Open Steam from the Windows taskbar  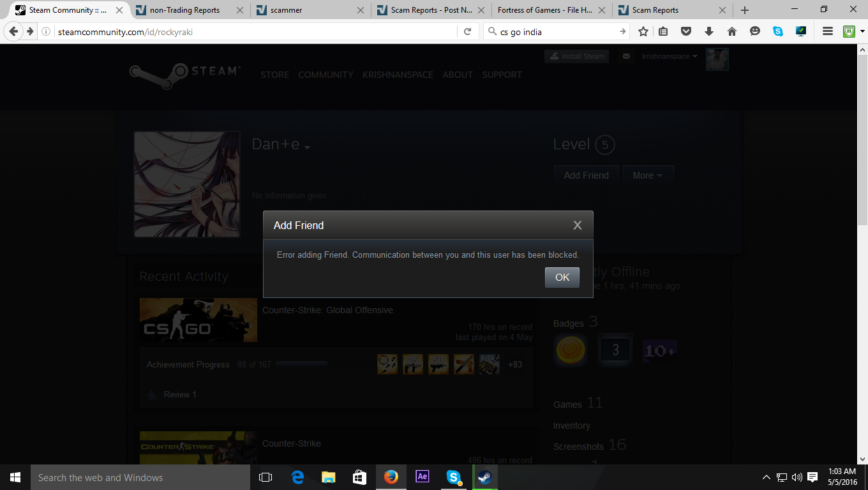coord(484,477)
